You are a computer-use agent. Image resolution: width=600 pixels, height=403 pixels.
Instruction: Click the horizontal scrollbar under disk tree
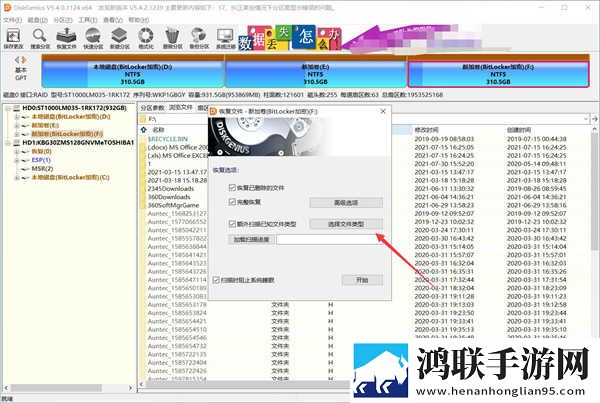click(69, 388)
